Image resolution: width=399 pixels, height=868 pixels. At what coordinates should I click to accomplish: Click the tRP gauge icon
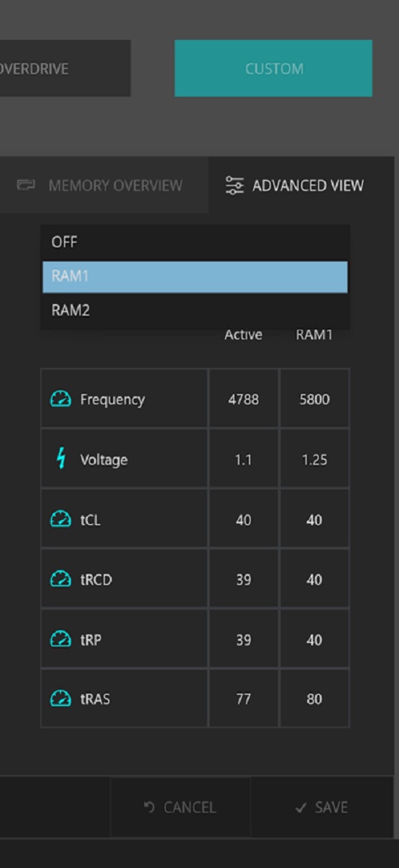click(61, 639)
